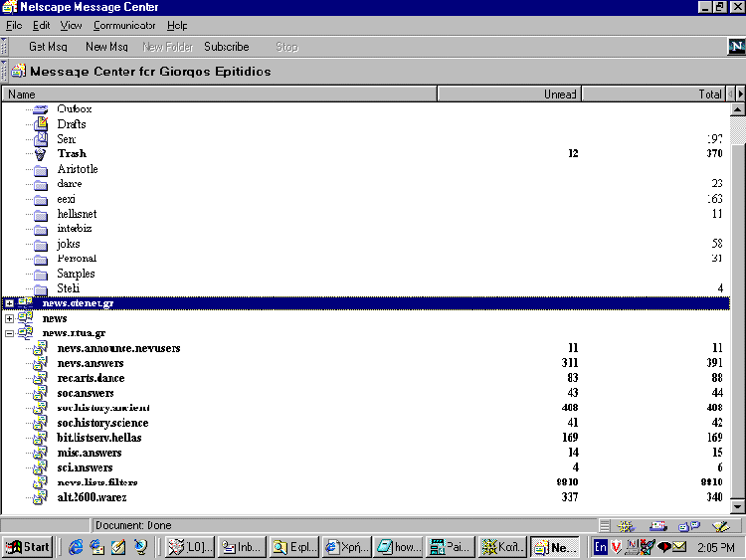Click the alt.2600.warez newsgroup icon
Image resolution: width=746 pixels, height=560 pixels.
41,496
